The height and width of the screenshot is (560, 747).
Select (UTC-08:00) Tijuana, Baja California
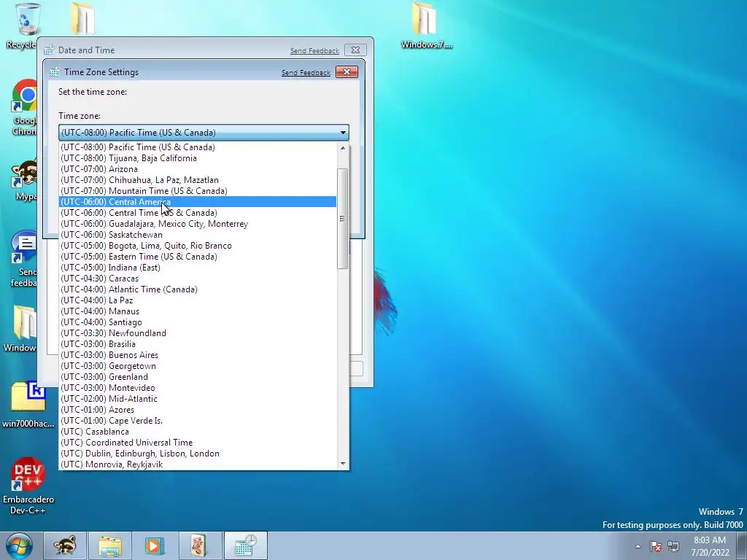pyautogui.click(x=198, y=158)
